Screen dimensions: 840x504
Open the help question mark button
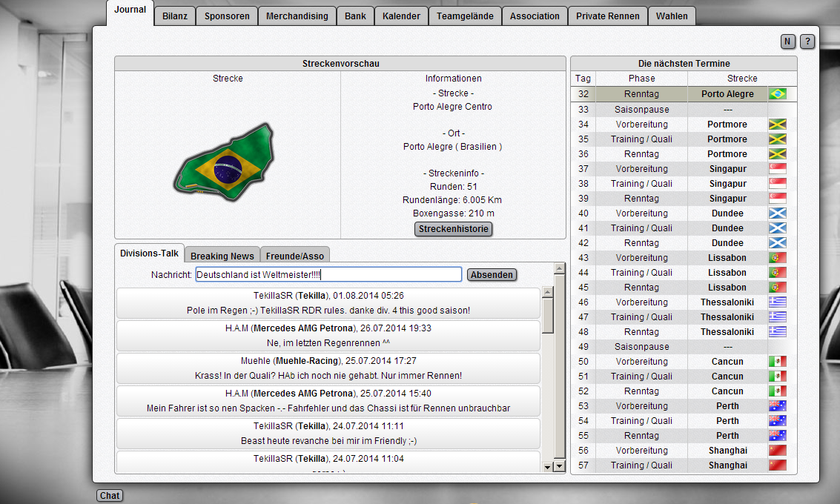coord(807,42)
